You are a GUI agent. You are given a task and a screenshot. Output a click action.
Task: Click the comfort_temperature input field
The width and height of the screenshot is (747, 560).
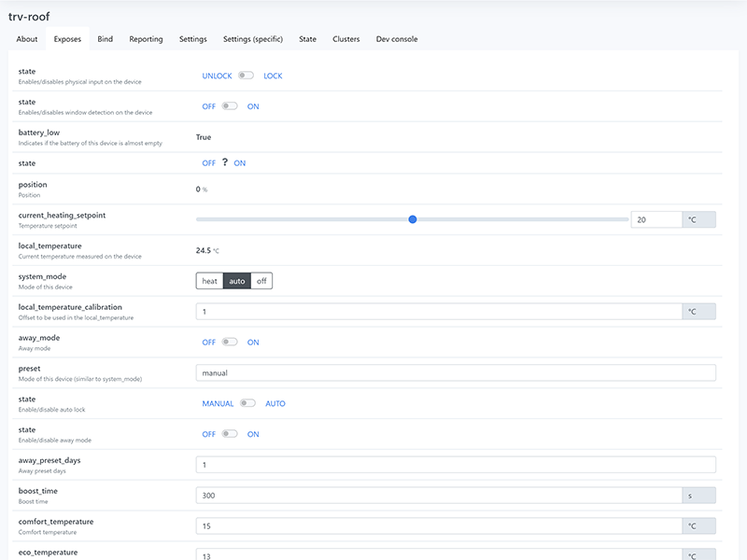439,525
